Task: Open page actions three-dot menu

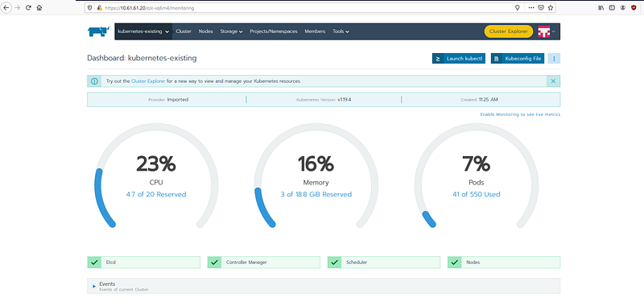Action: (x=531, y=7)
